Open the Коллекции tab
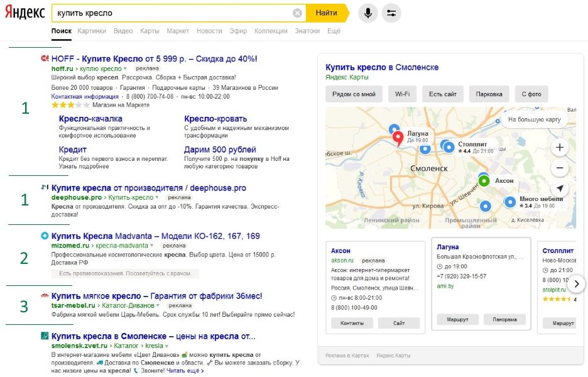The image size is (588, 377). (271, 31)
